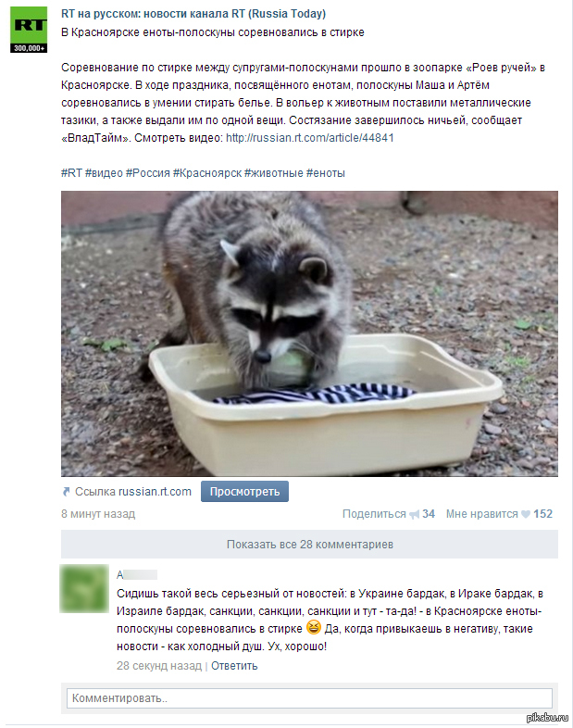This screenshot has height=728, width=573.
Task: Open the RT channel avatar logo
Action: point(29,30)
